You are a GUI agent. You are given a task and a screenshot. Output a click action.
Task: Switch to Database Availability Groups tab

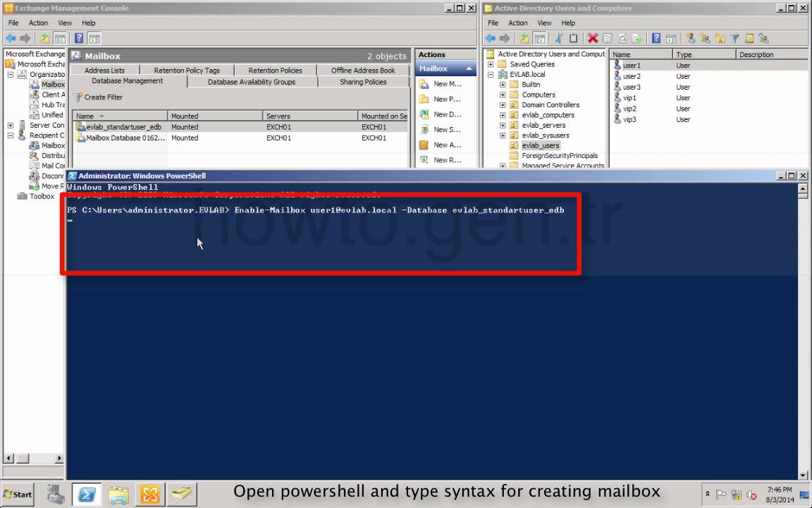coord(252,82)
